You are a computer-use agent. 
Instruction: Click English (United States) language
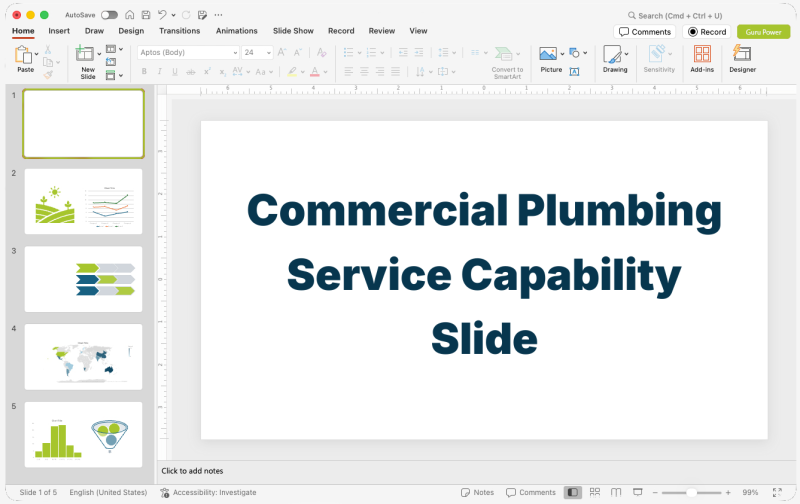pyautogui.click(x=108, y=492)
